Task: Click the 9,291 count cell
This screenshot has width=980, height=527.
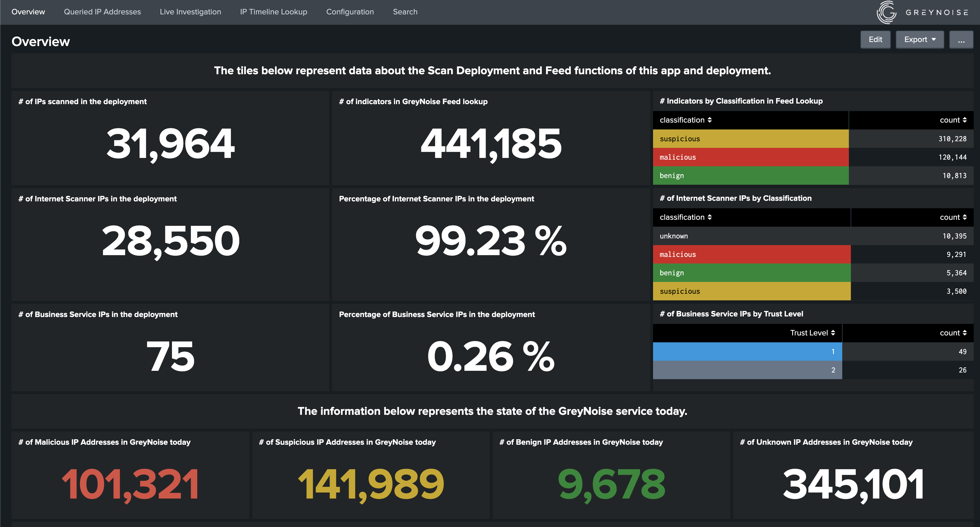Action: pyautogui.click(x=912, y=255)
